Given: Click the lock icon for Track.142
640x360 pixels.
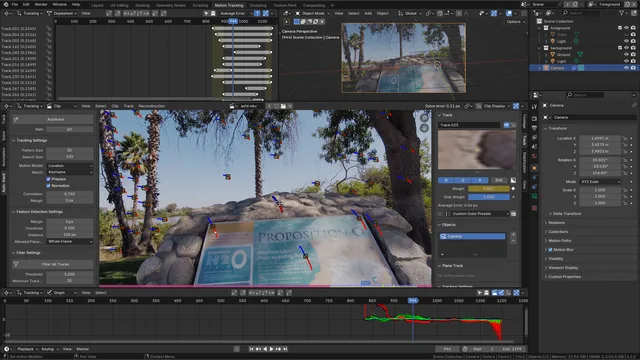Looking at the screenshot, I should tap(49, 47).
